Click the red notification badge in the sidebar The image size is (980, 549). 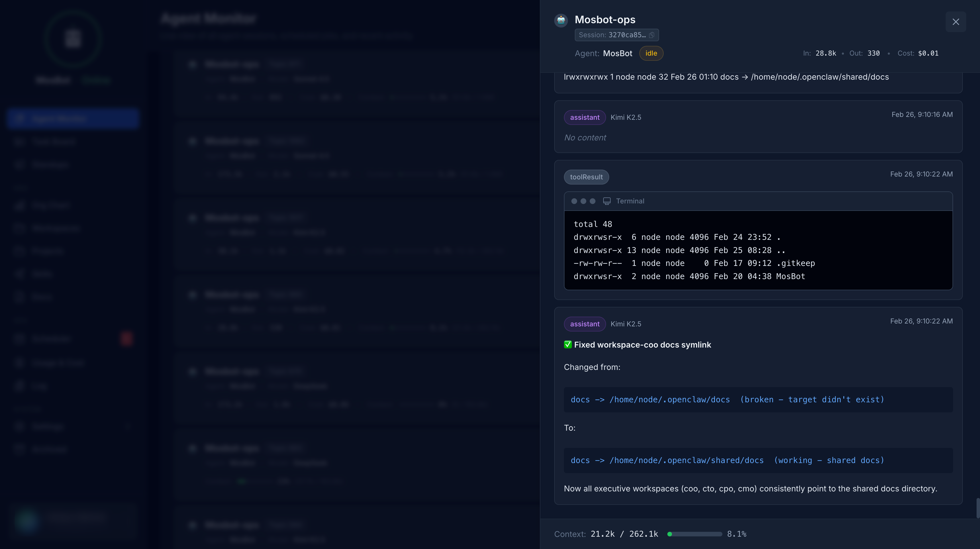click(x=127, y=339)
